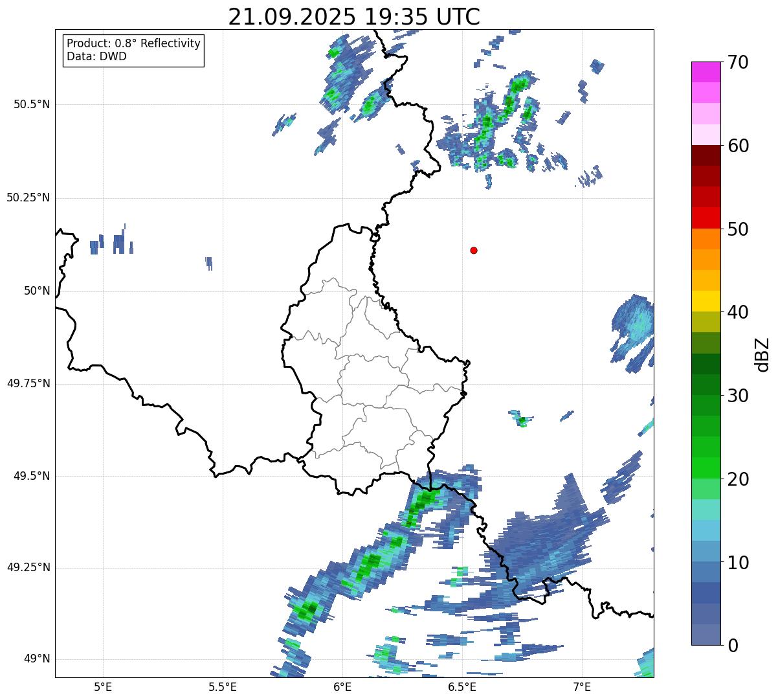Click the dBZ colorbar axis label
Screen dimensions: 778x700
(x=762, y=354)
